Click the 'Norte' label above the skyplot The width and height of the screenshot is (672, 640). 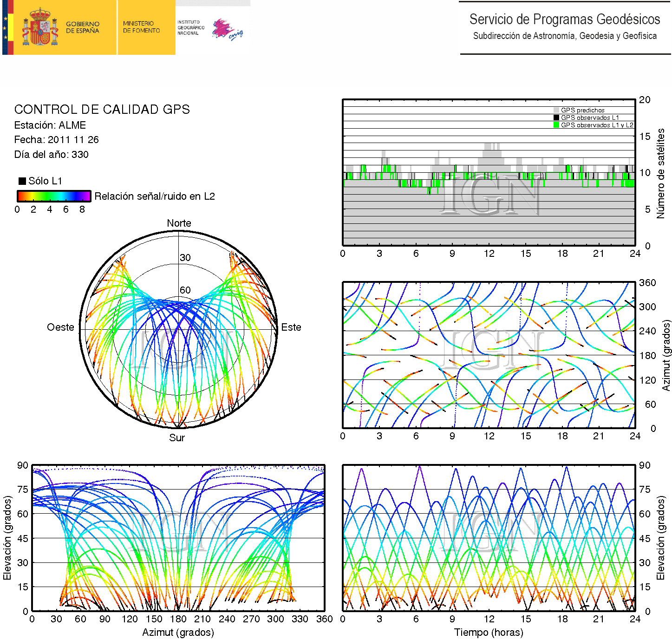(x=179, y=223)
